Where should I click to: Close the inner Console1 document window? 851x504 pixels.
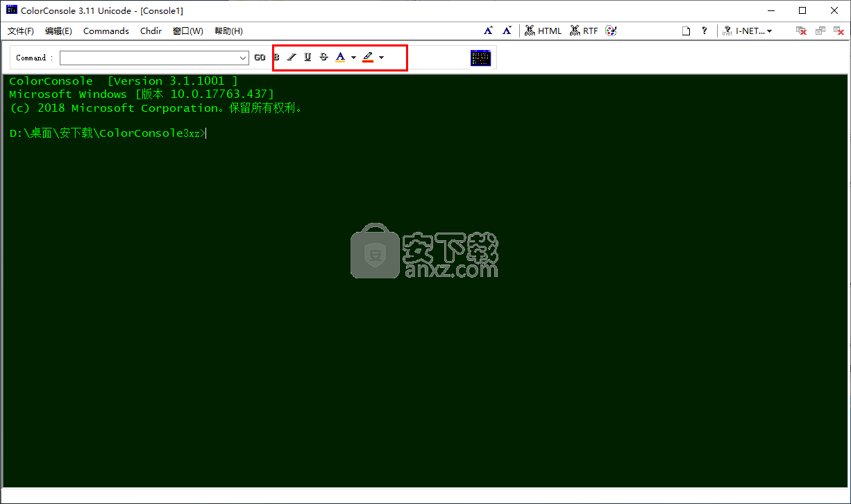click(839, 31)
